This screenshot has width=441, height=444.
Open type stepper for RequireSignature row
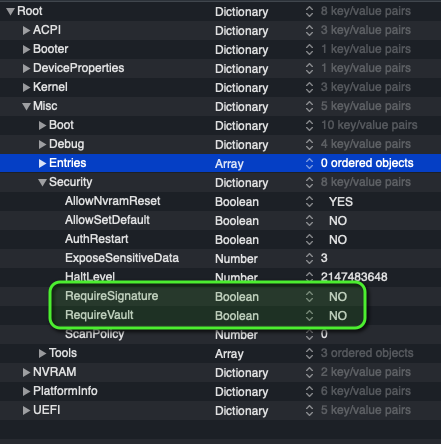coord(309,297)
